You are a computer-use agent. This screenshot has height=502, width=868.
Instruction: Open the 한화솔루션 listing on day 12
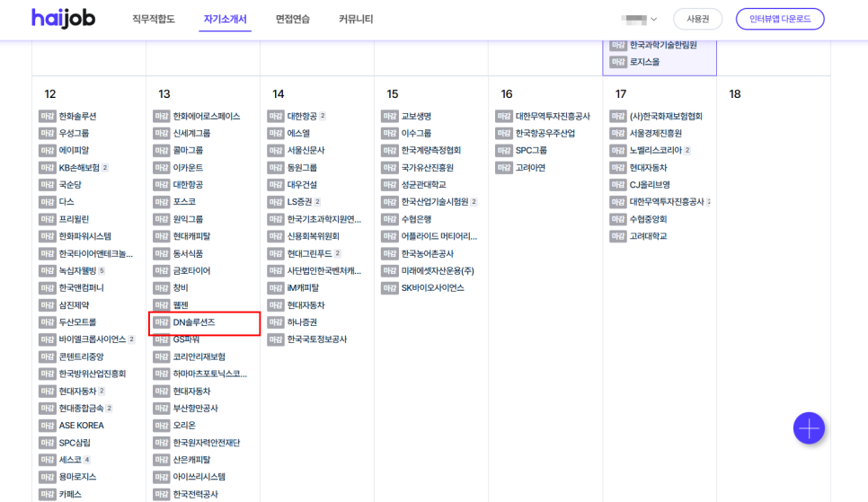(x=77, y=117)
